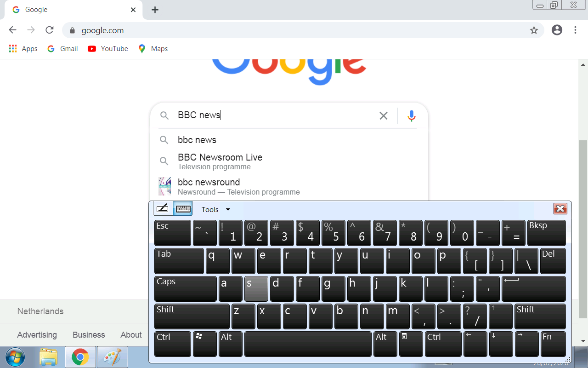Viewport: 588px width, 368px height.
Task: Open Paint from the taskbar
Action: (x=112, y=357)
